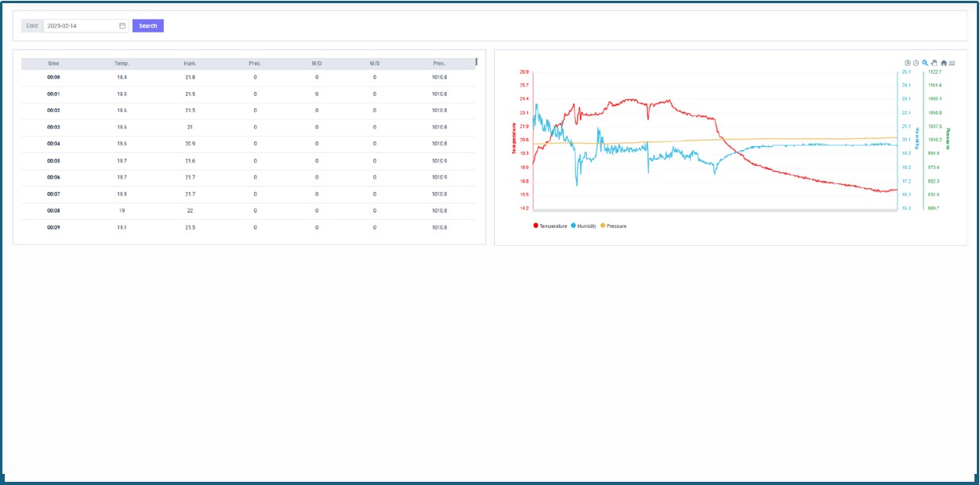Select the 00:00 time row
The height and width of the screenshot is (485, 980).
pos(53,78)
